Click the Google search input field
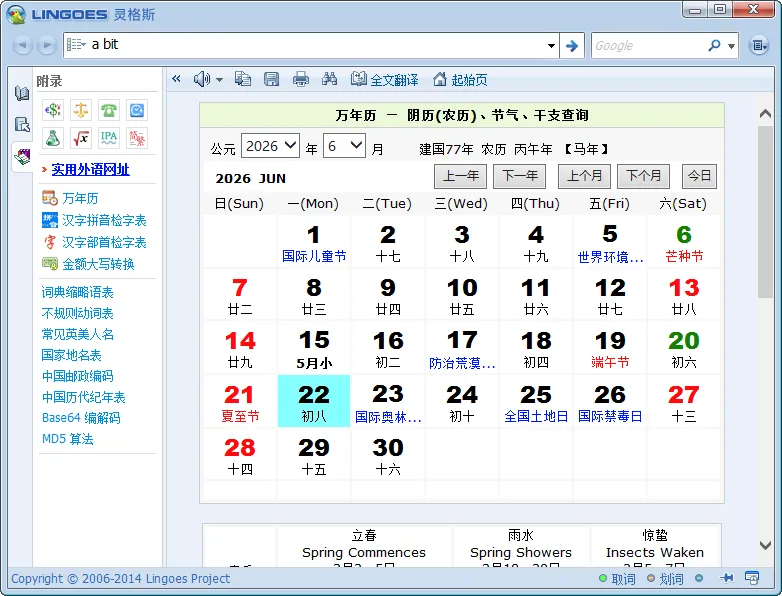 coord(648,46)
